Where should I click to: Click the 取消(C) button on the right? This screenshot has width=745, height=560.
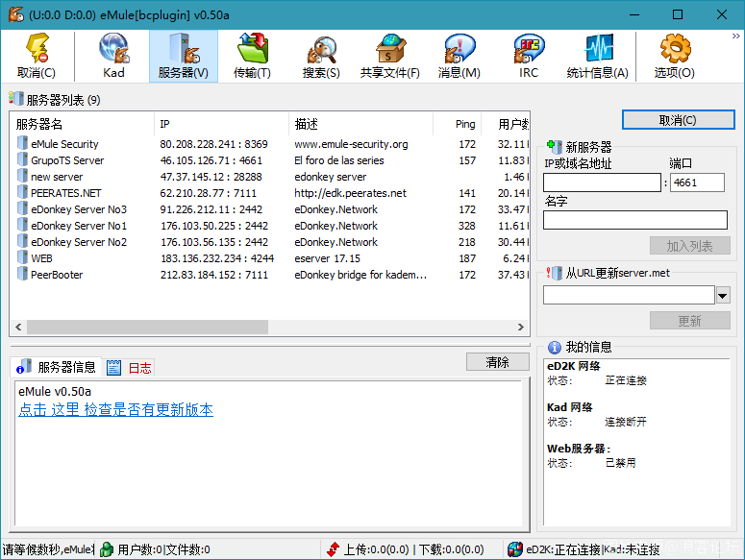678,120
